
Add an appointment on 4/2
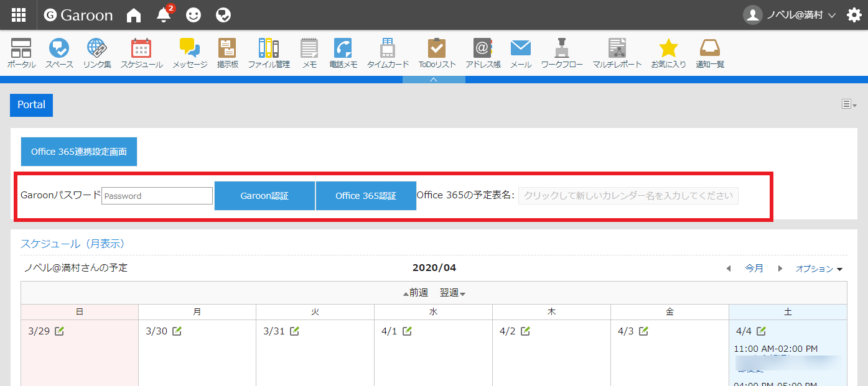(x=525, y=331)
